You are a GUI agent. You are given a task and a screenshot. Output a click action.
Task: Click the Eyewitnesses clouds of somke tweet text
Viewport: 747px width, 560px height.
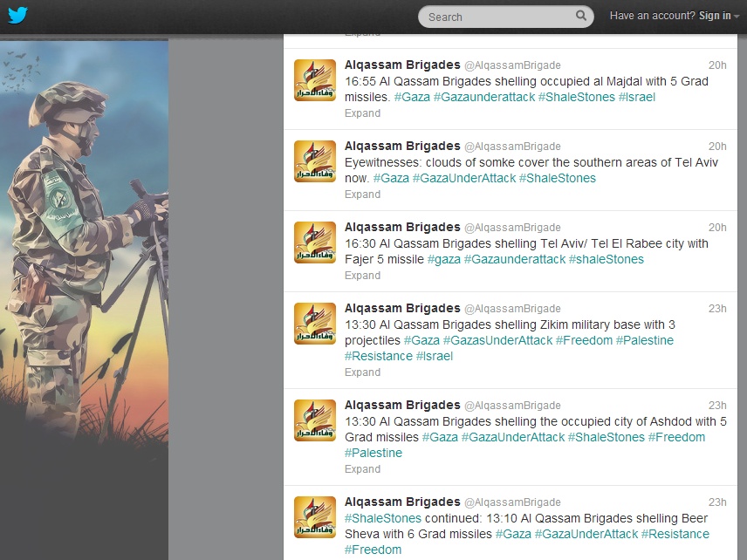pos(531,170)
